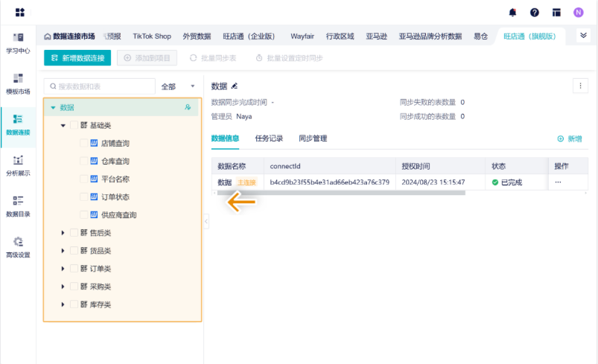Check the 基础类 checkbox

tap(74, 125)
